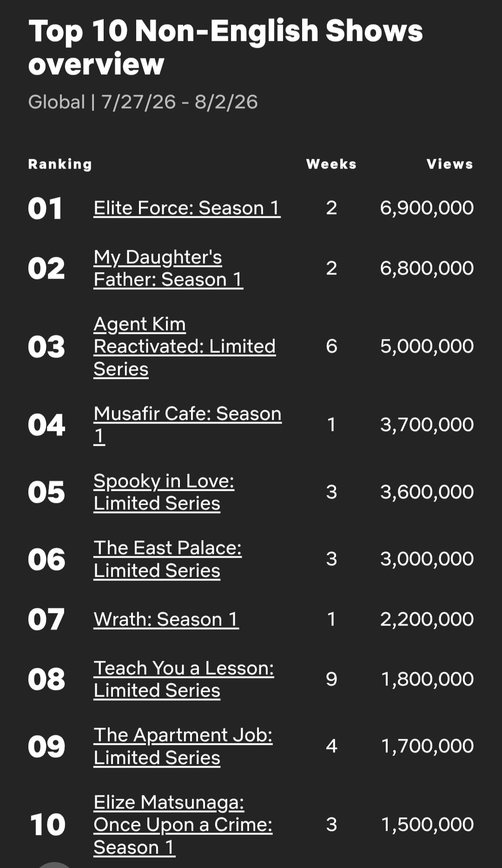Image resolution: width=502 pixels, height=868 pixels.
Task: Click the 10 rank number
Action: [x=47, y=825]
